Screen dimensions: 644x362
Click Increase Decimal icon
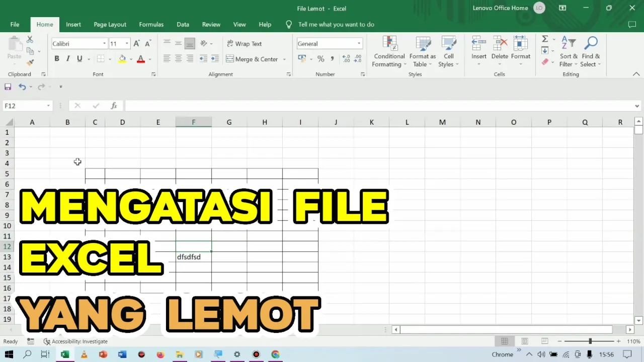click(346, 59)
